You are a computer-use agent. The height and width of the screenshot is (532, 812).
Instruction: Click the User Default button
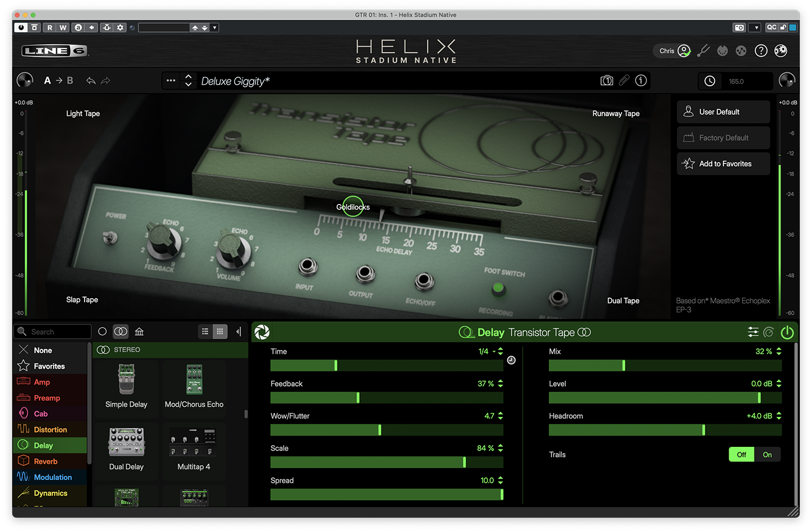pyautogui.click(x=723, y=112)
